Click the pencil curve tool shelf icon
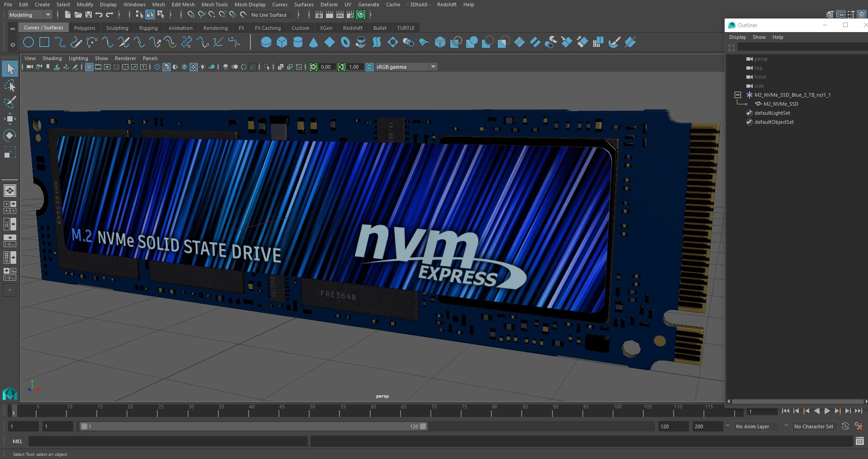This screenshot has height=459, width=868. pyautogui.click(x=76, y=42)
